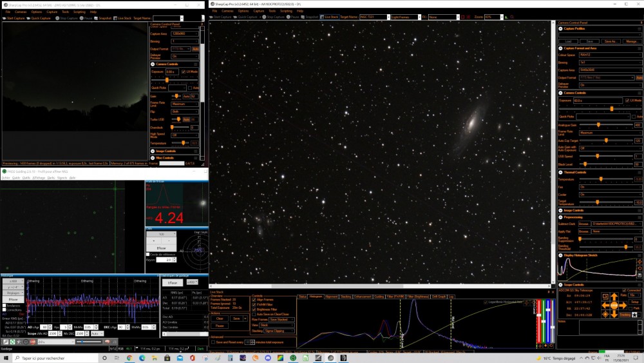Click Stop Capture in right SharpCap toolbar
Image resolution: width=644 pixels, height=363 pixels.
point(274,17)
